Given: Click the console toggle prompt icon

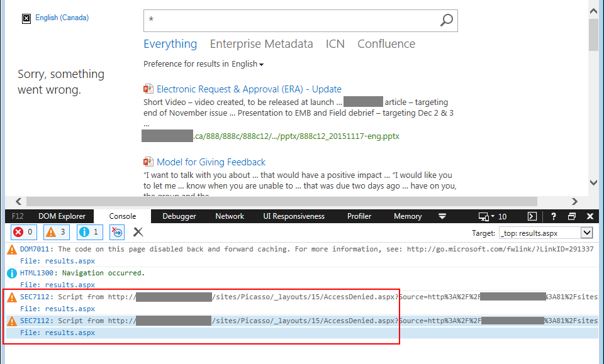Looking at the screenshot, I should (x=532, y=216).
